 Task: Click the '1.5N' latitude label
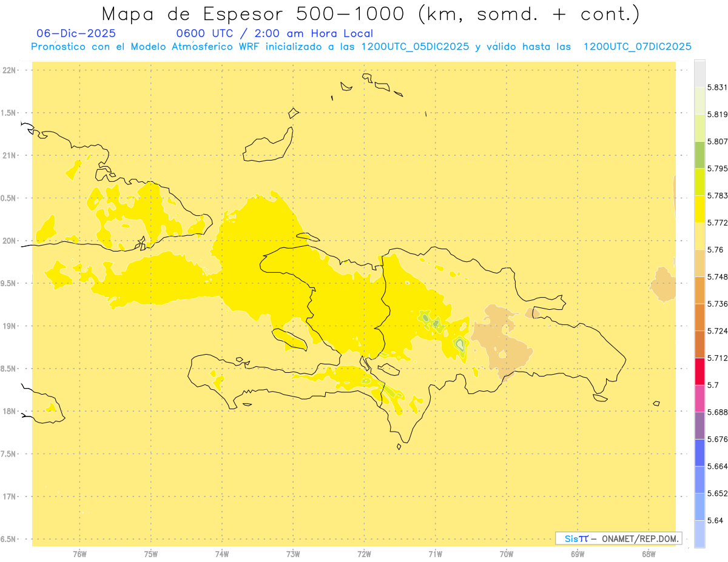coord(9,113)
